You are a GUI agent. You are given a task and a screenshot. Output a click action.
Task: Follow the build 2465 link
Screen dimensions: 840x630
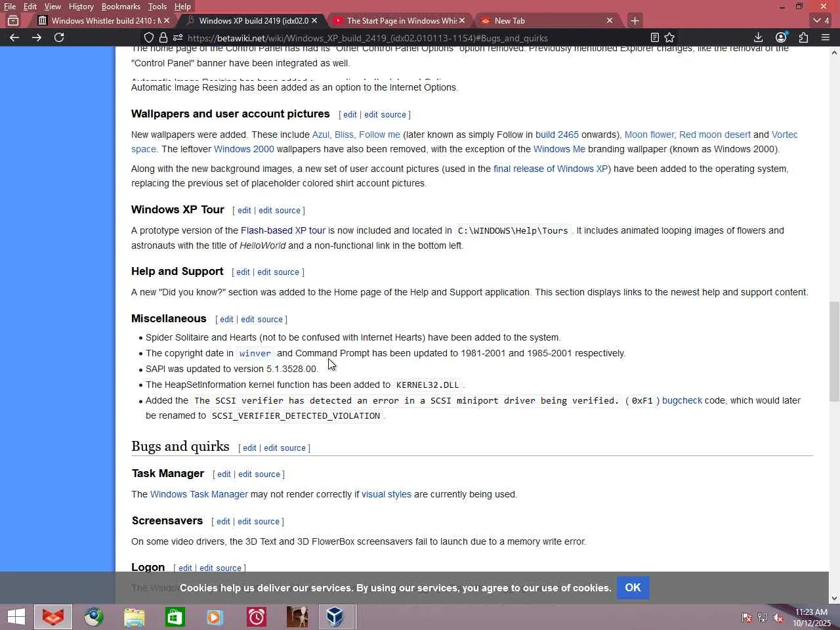tap(557, 135)
